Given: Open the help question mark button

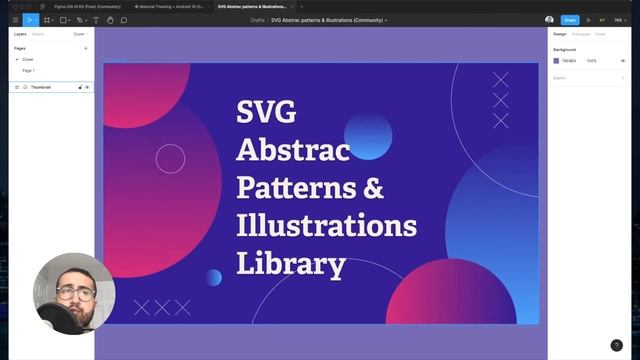Looking at the screenshot, I should point(616,345).
